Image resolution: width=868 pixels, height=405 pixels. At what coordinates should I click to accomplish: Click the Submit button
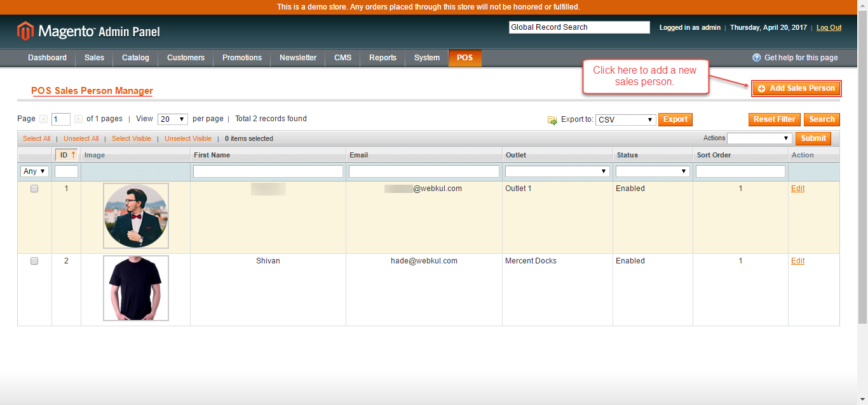tap(813, 138)
